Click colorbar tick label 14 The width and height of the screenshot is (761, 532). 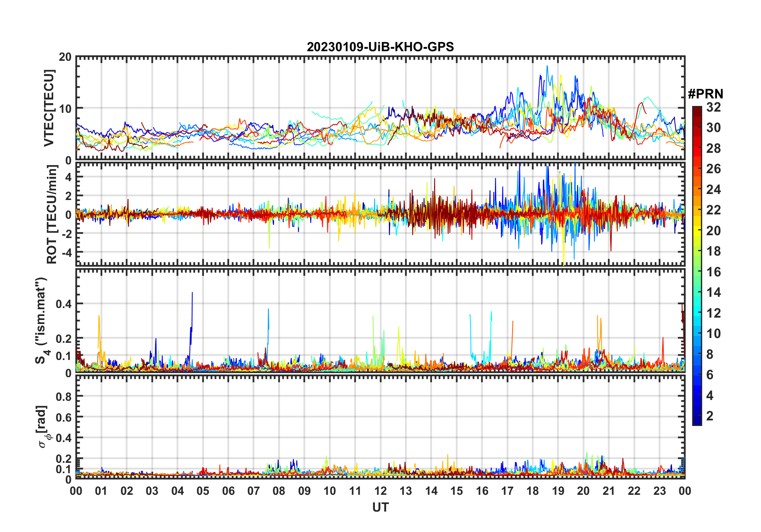point(713,292)
